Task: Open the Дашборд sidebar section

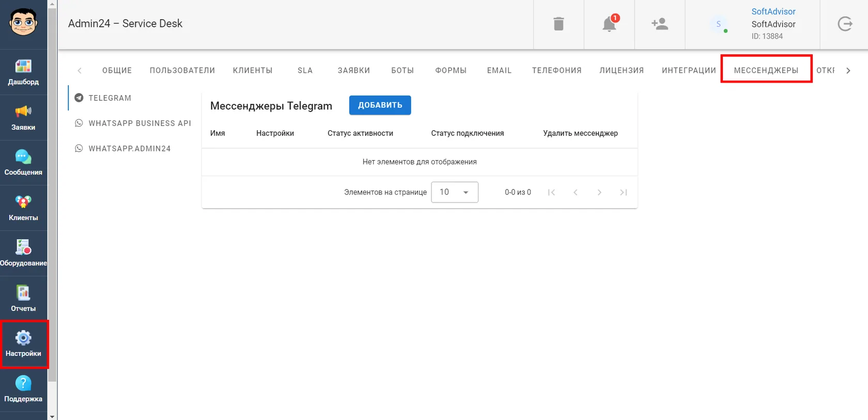Action: click(23, 72)
